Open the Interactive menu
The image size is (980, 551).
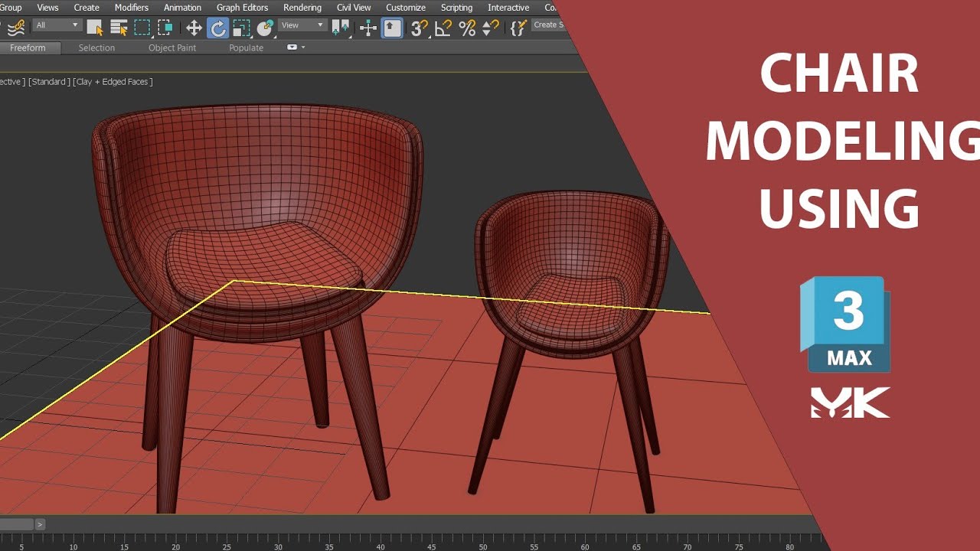(x=508, y=8)
